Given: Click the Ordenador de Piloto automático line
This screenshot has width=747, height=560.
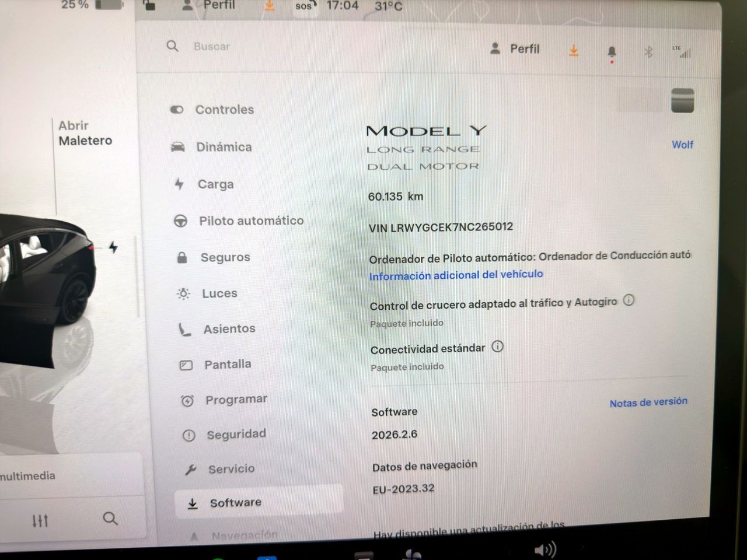Looking at the screenshot, I should click(x=530, y=256).
